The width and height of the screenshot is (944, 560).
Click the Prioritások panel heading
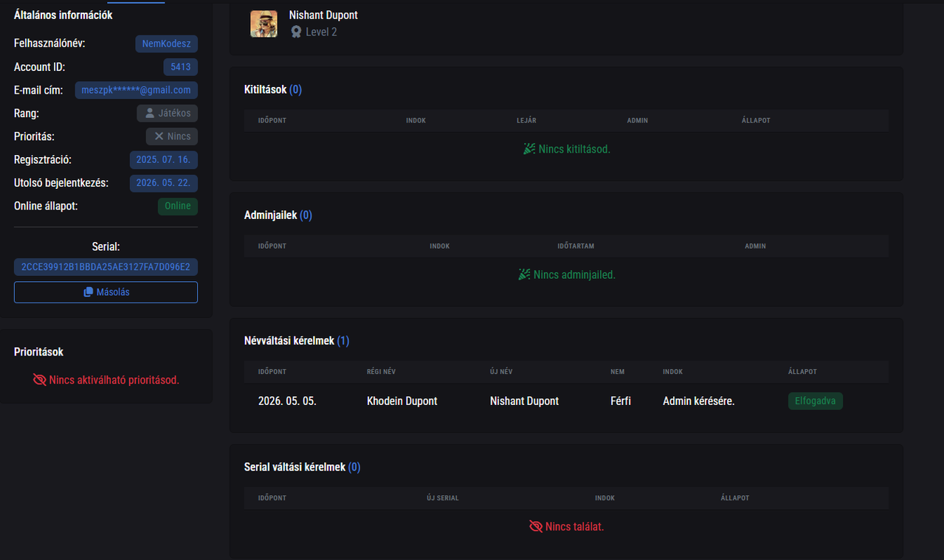click(x=38, y=352)
